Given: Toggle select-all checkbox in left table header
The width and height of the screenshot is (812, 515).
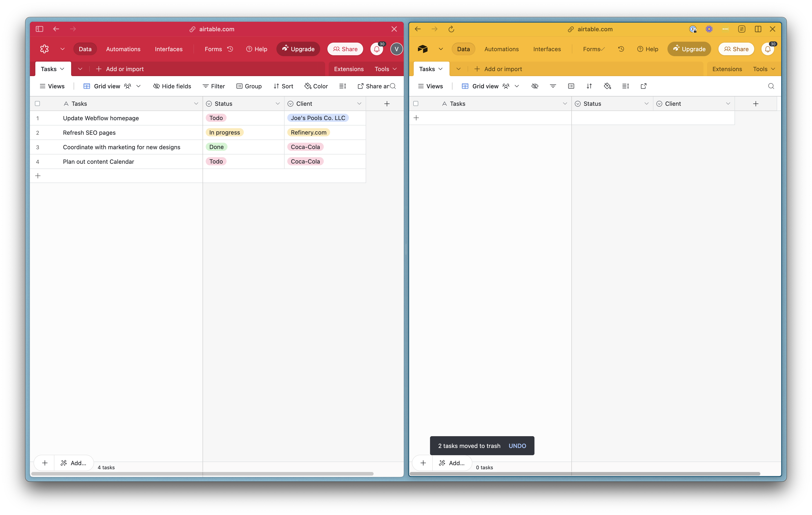Looking at the screenshot, I should [37, 103].
